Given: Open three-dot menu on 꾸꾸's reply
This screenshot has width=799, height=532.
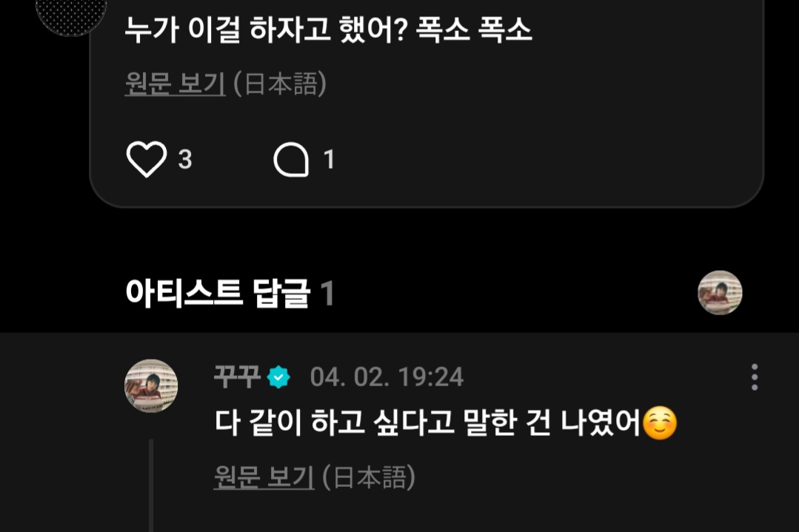Looking at the screenshot, I should click(754, 377).
